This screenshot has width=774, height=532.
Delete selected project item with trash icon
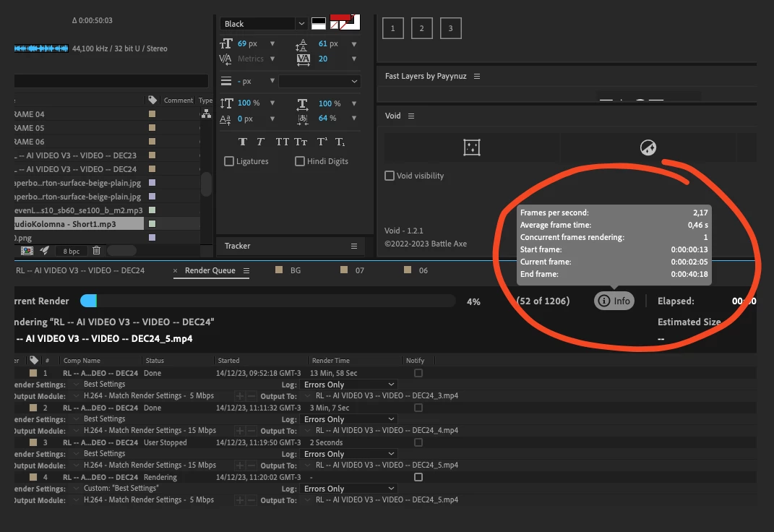96,251
